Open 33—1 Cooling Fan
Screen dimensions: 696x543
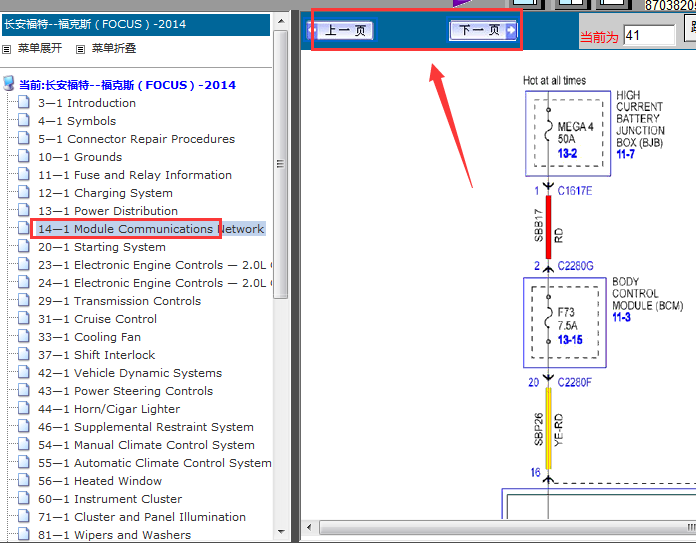[x=89, y=337]
